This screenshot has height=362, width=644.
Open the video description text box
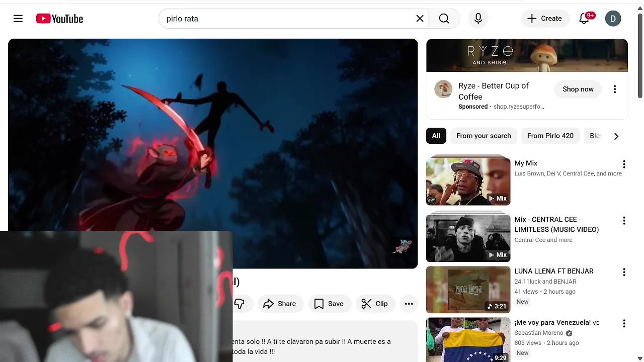(x=325, y=342)
